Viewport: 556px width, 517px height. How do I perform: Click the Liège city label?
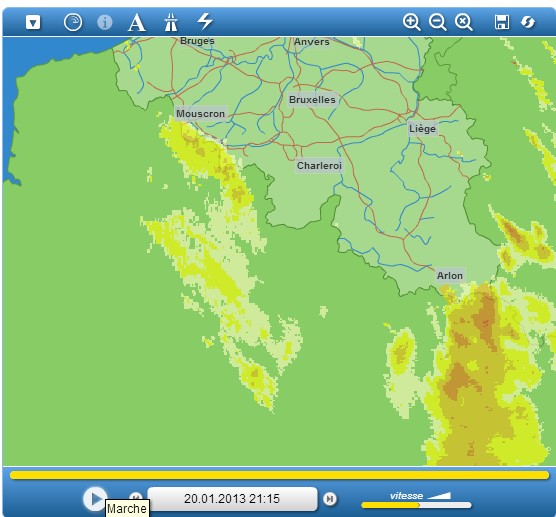click(x=422, y=128)
